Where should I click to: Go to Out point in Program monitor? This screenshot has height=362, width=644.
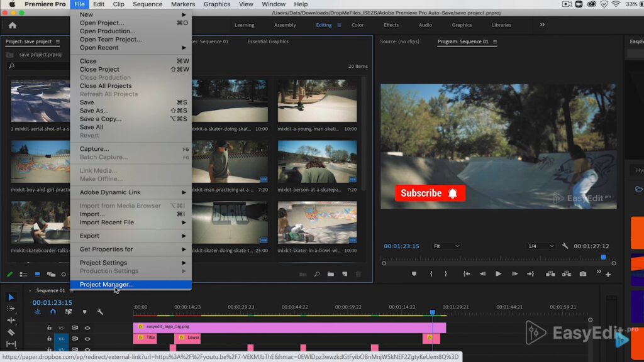click(531, 274)
